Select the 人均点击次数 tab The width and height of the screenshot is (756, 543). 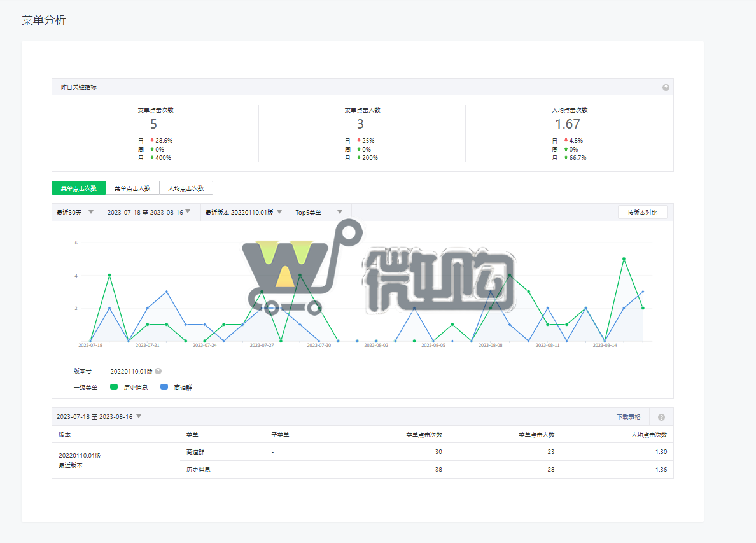pyautogui.click(x=186, y=188)
